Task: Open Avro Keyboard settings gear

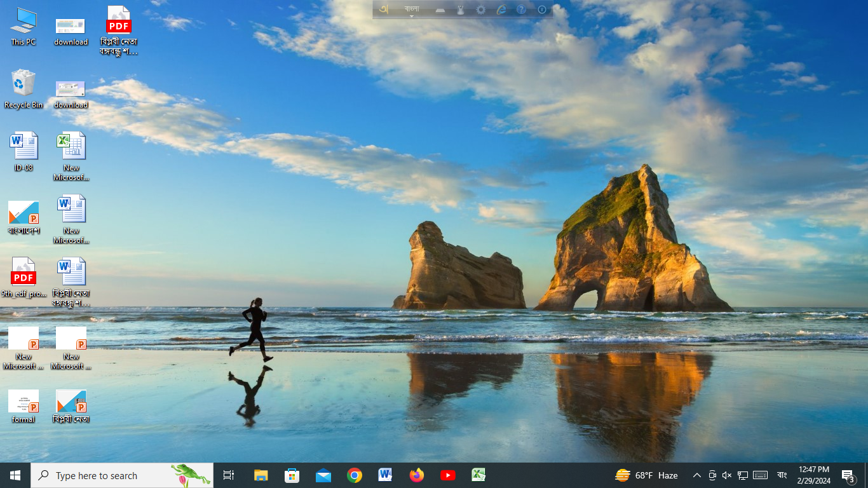Action: (481, 10)
